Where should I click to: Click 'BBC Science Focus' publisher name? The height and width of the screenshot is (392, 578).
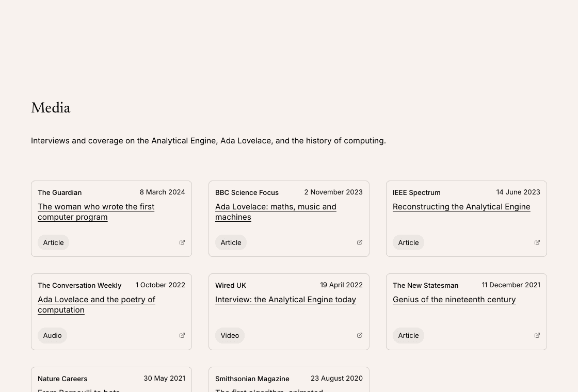(247, 192)
